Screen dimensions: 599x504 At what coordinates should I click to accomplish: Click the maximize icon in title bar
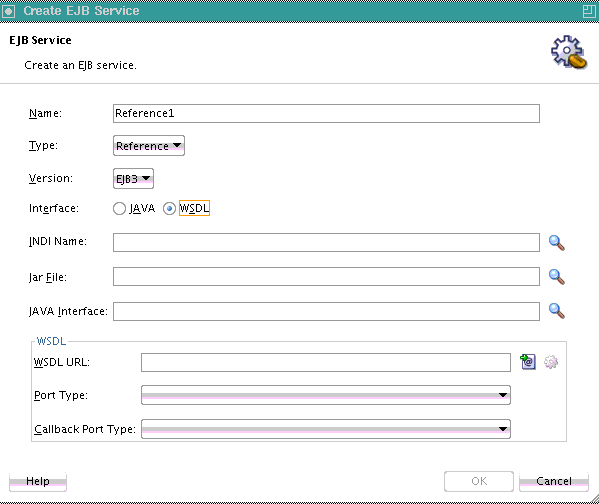click(x=589, y=11)
